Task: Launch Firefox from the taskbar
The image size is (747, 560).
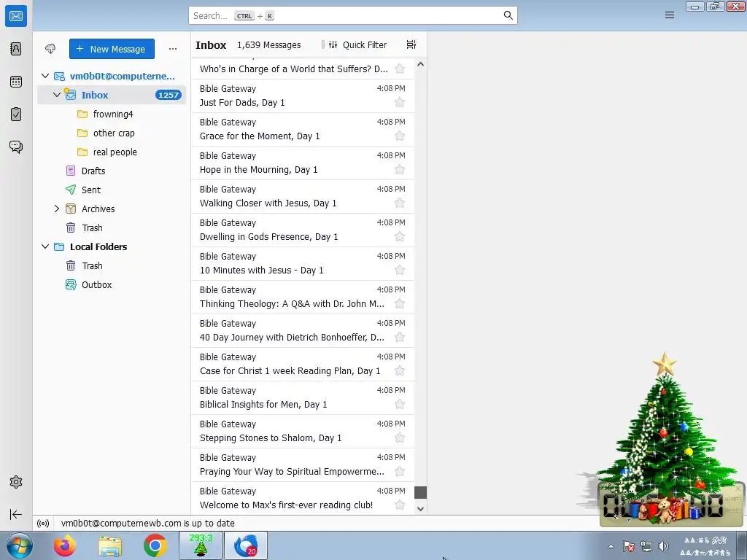Action: click(x=65, y=545)
